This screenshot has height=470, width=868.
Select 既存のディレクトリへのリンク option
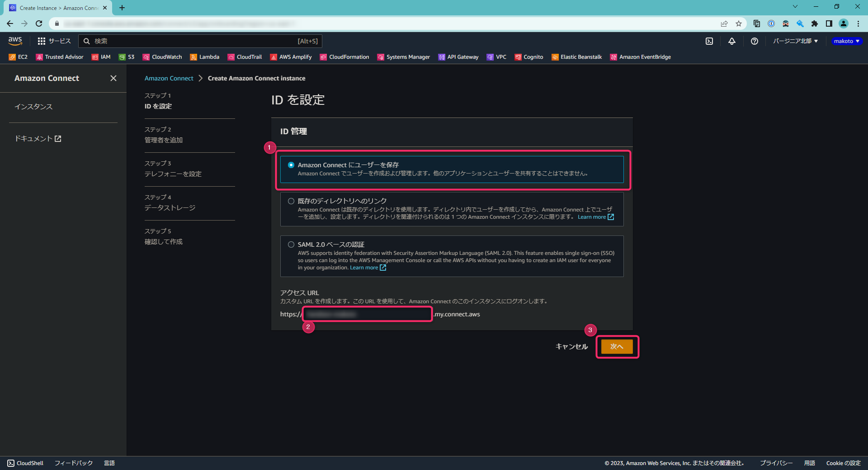(x=291, y=201)
